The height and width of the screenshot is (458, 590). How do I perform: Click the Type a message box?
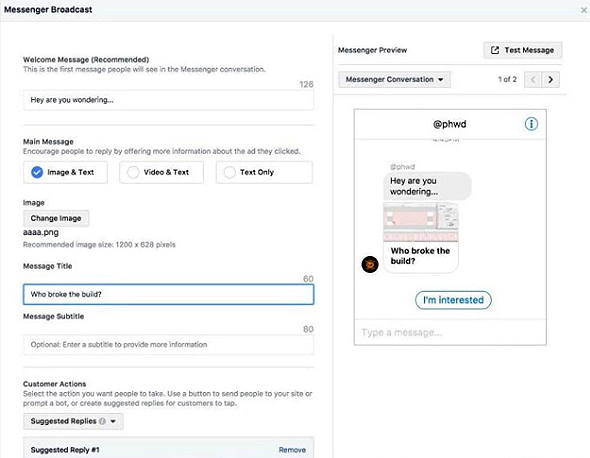[x=450, y=332]
